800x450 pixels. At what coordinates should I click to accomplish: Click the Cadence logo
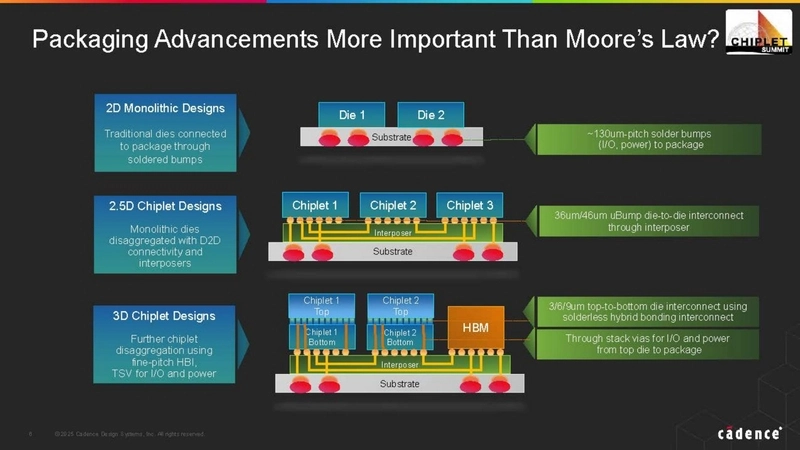point(749,433)
